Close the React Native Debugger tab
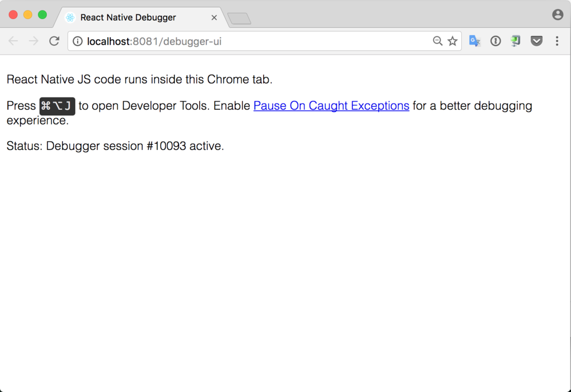Viewport: 571px width, 392px height. pyautogui.click(x=214, y=17)
